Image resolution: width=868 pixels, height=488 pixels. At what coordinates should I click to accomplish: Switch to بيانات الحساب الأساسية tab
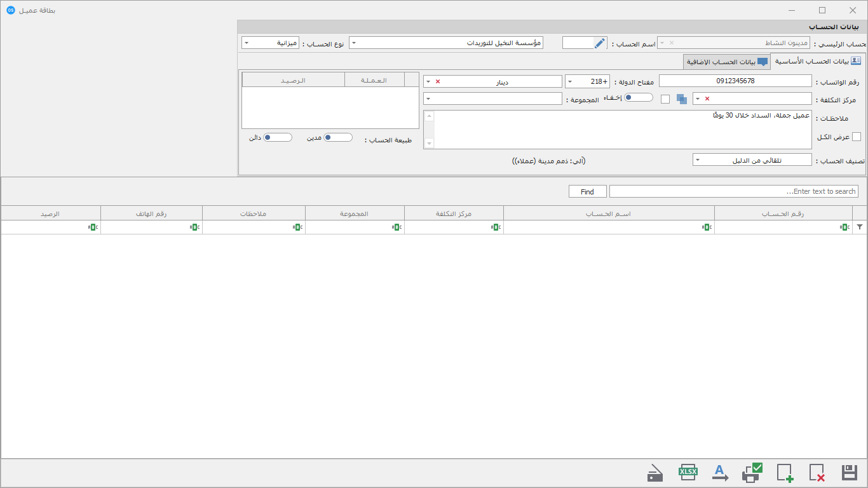tap(818, 61)
